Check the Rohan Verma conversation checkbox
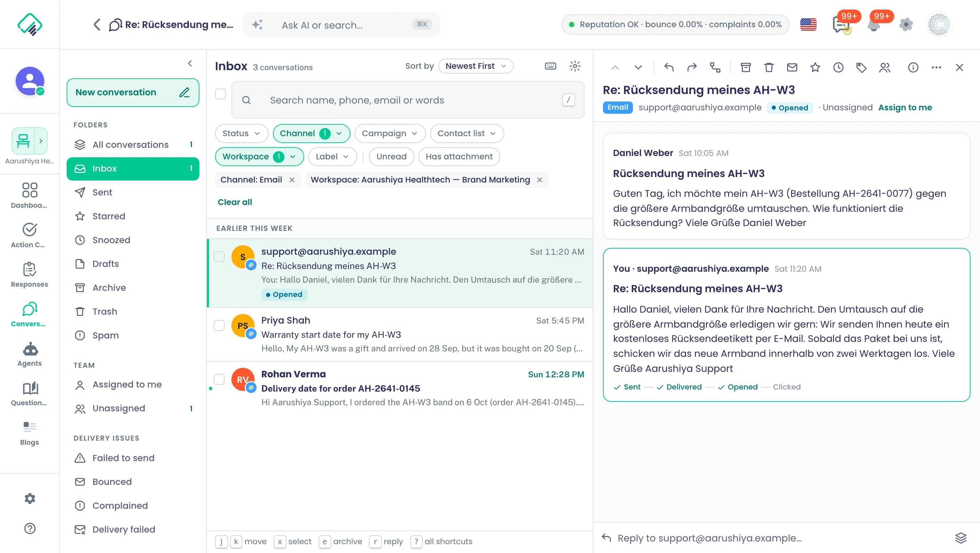980x553 pixels. tap(219, 379)
